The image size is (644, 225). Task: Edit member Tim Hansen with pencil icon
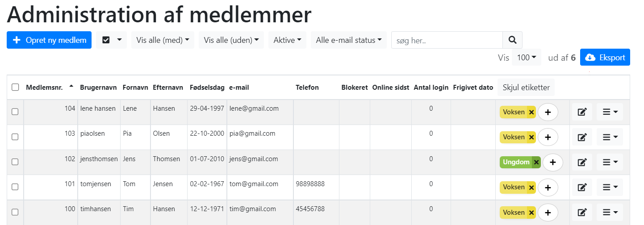582,212
